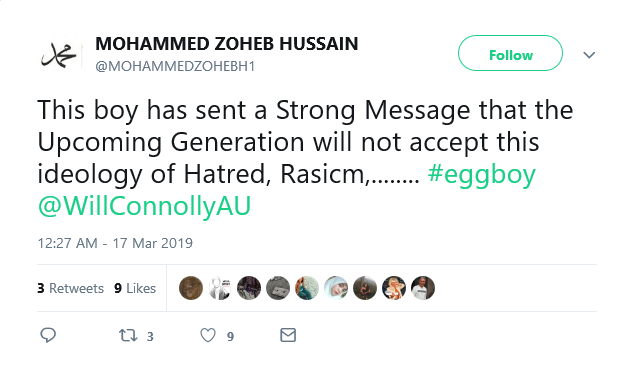Viewport: 633px width, 368px height.
Task: View the 9 Likes list
Action: [x=135, y=288]
